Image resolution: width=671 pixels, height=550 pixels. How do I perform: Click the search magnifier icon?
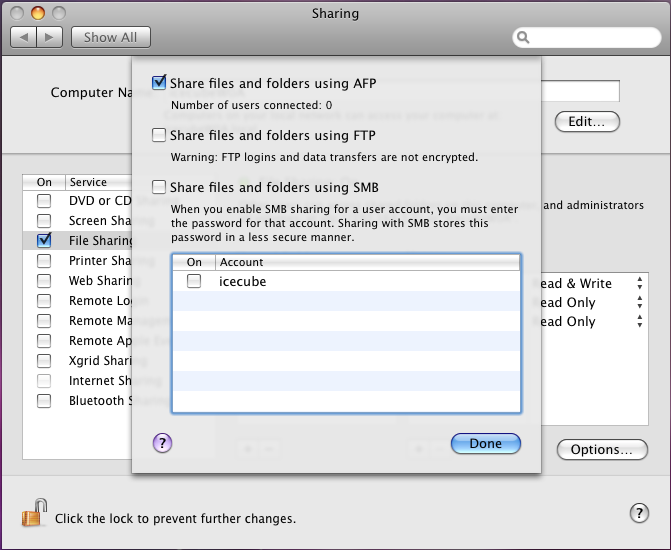point(523,38)
